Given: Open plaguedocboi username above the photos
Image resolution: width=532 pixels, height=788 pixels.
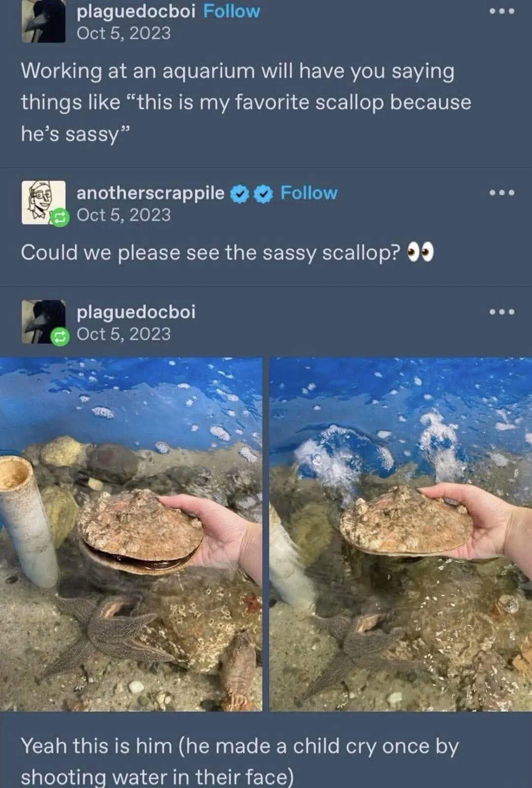Looking at the screenshot, I should [x=136, y=312].
